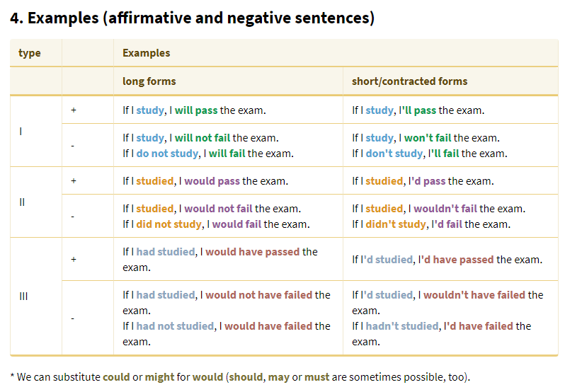Viewport: 565px width, 392px height.
Task: Click the bold word "might" in the footnote
Action: click(159, 377)
